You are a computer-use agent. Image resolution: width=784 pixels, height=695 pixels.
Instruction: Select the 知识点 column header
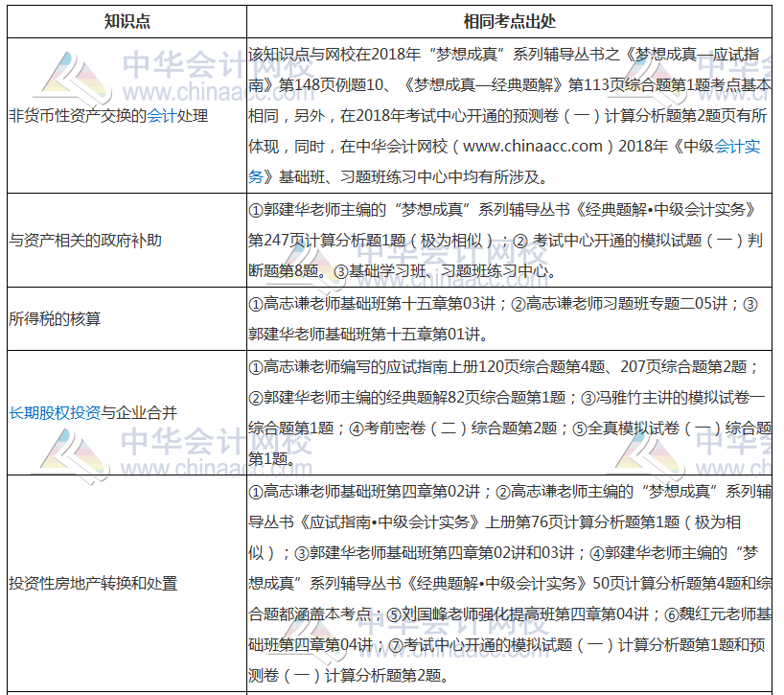pyautogui.click(x=127, y=21)
